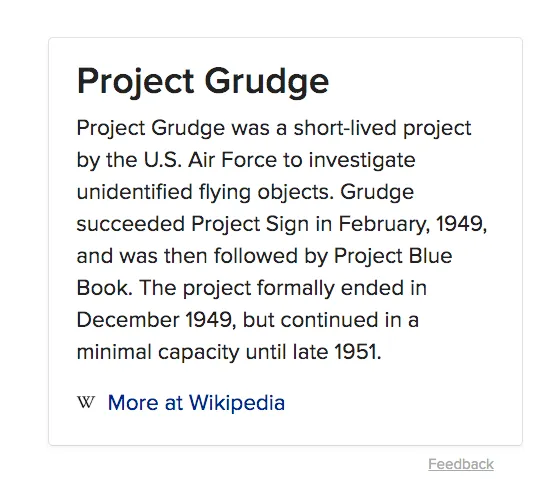Click the word 'Project' in the heading

click(135, 82)
